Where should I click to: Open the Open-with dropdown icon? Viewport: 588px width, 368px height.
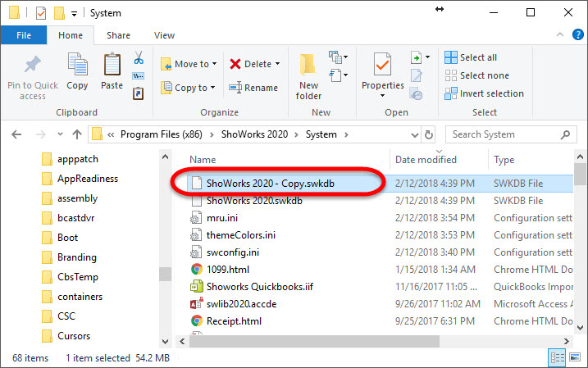[x=420, y=57]
